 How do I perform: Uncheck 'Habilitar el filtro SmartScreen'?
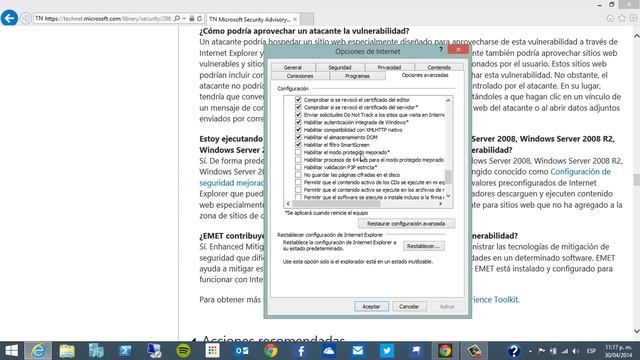coord(298,144)
